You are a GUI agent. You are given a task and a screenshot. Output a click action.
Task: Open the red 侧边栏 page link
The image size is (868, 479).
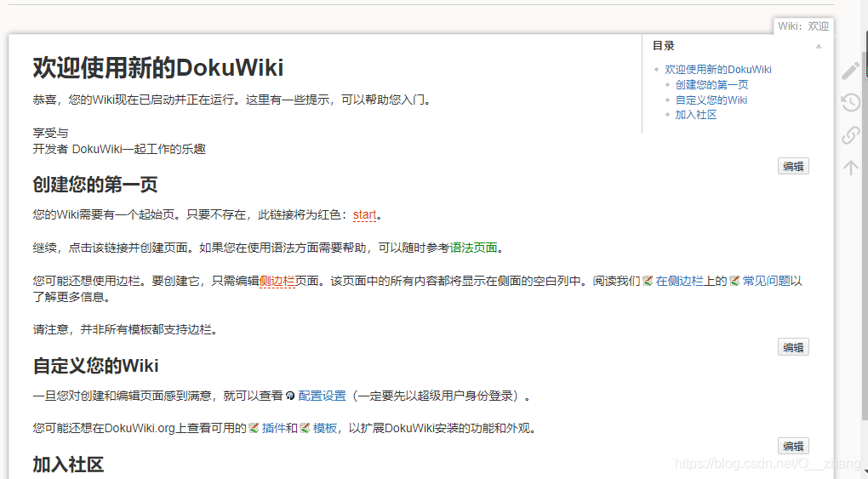[277, 281]
